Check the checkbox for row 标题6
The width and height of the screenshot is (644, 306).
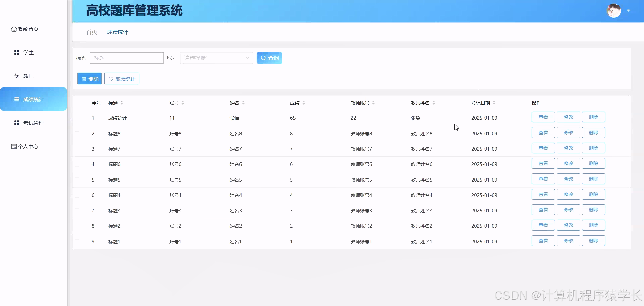pyautogui.click(x=77, y=164)
